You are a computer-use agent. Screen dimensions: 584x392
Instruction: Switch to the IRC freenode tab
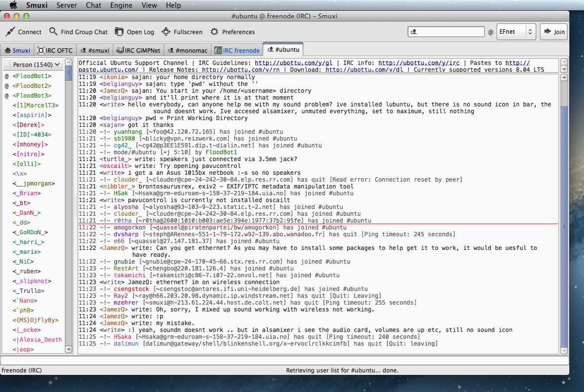[237, 50]
